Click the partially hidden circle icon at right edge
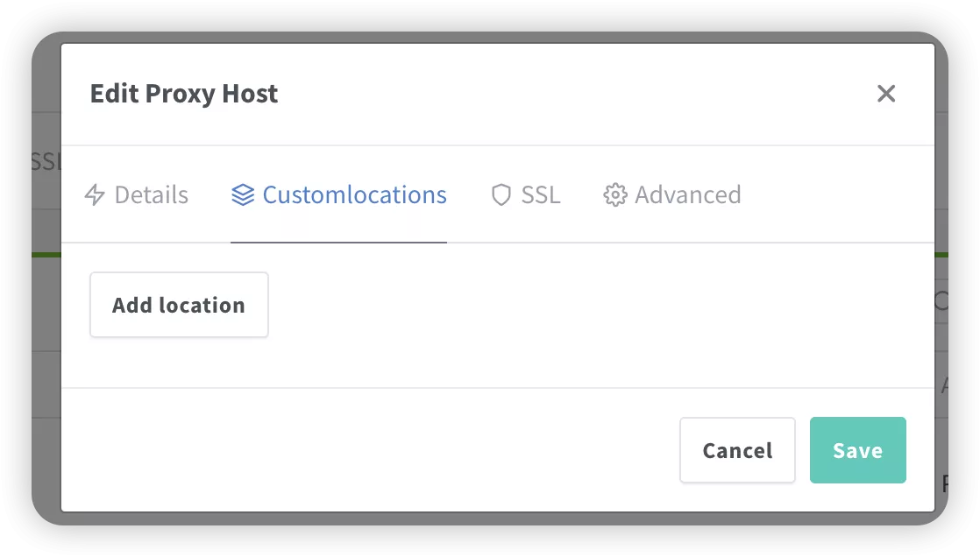Viewport: 980px width, 557px height. pyautogui.click(x=941, y=301)
